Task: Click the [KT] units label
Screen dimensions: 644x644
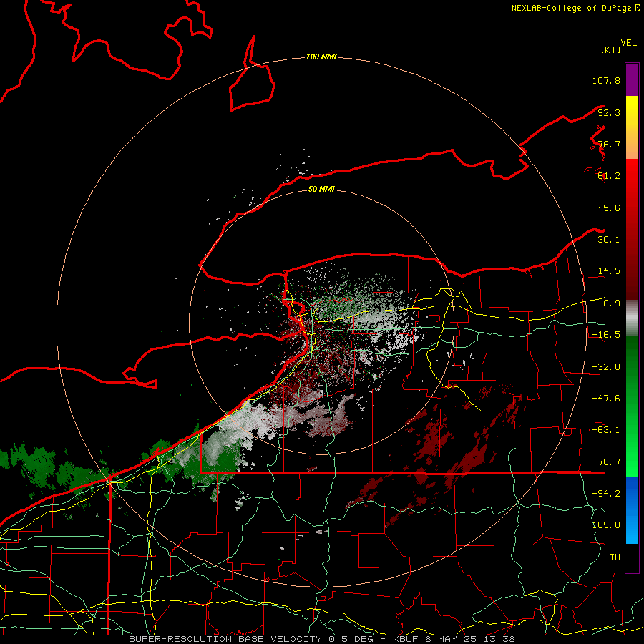Action: [x=610, y=49]
